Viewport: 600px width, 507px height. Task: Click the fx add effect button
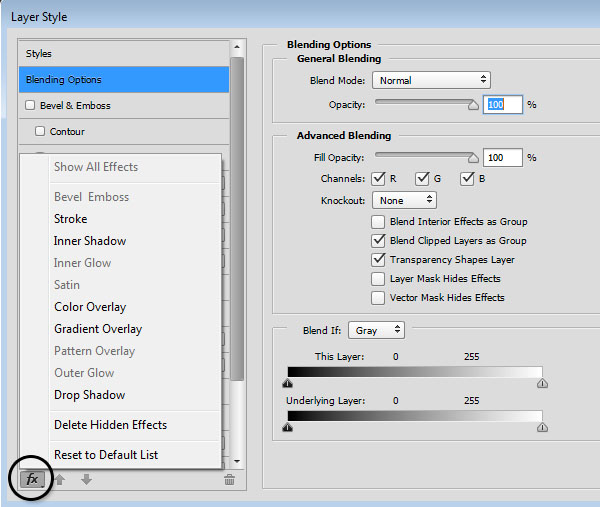32,479
